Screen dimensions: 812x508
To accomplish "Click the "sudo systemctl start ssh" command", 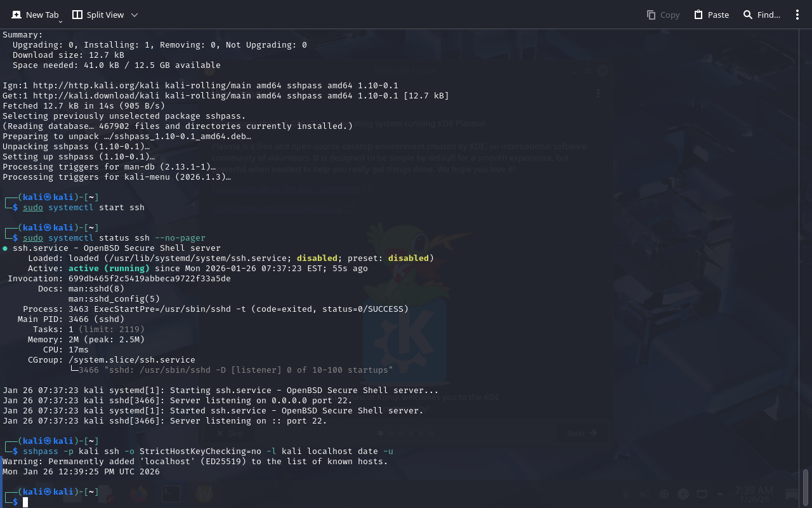I will (x=84, y=208).
